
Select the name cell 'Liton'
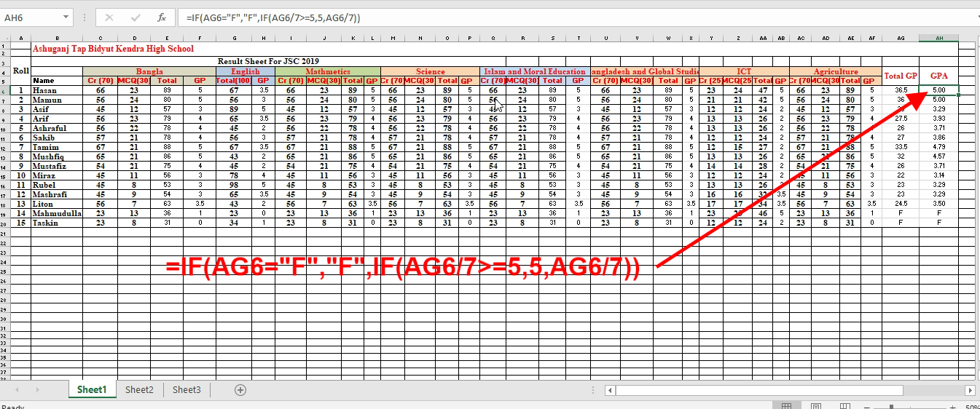coord(57,204)
